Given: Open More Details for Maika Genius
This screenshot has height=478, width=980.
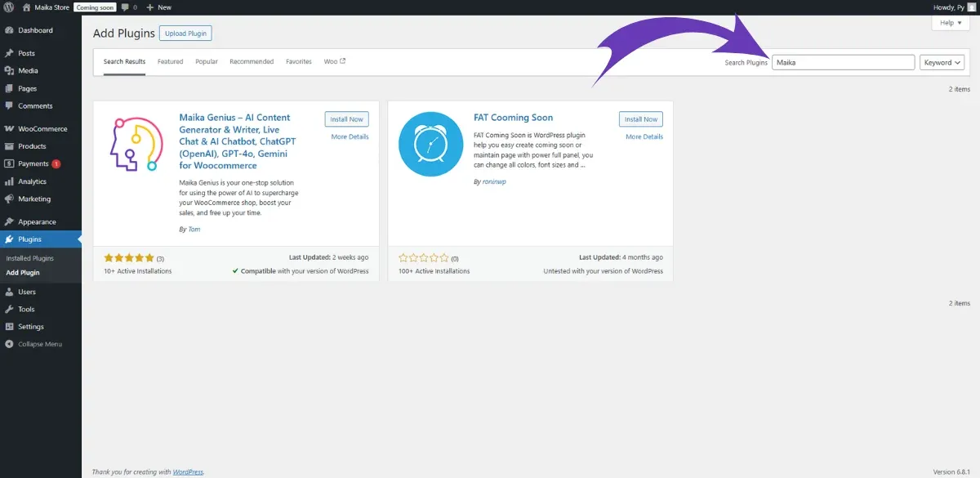Looking at the screenshot, I should (350, 136).
